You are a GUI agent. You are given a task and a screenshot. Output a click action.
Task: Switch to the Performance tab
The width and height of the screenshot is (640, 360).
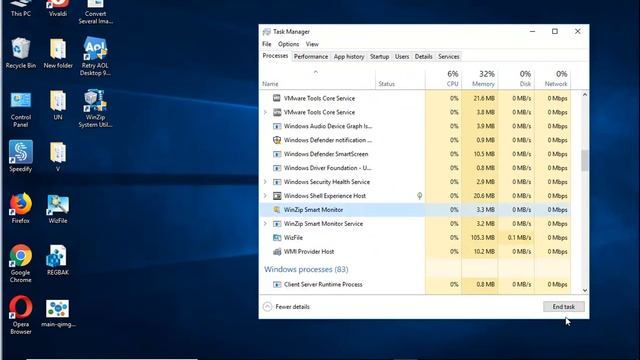tap(311, 57)
